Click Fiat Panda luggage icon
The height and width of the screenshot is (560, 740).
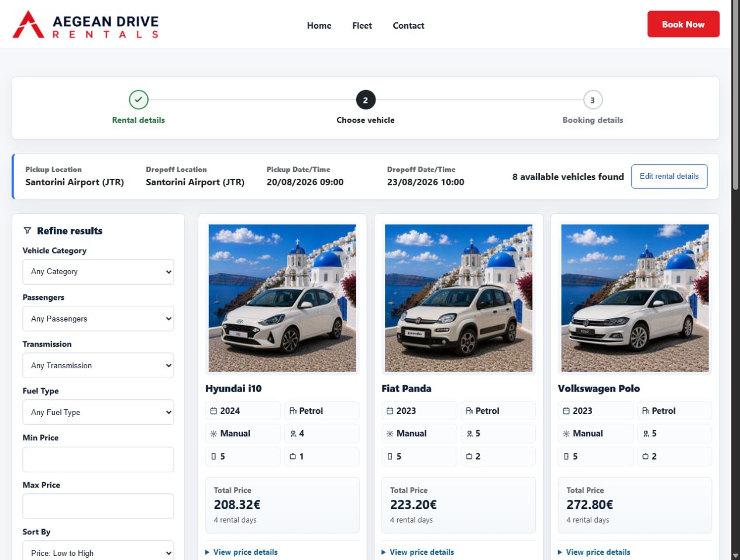[x=469, y=457]
